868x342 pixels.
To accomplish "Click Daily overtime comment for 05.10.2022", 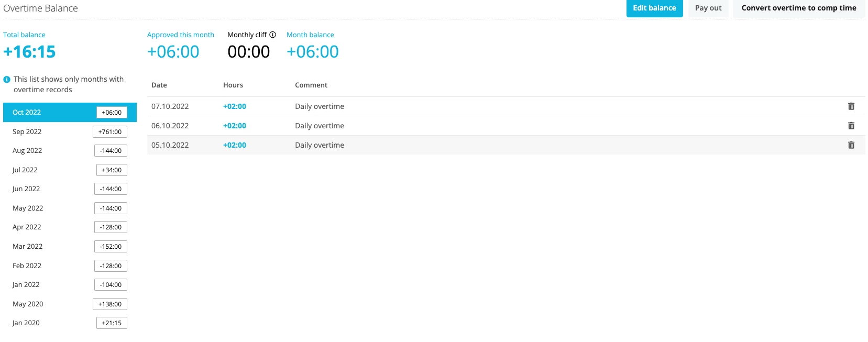I will [320, 145].
